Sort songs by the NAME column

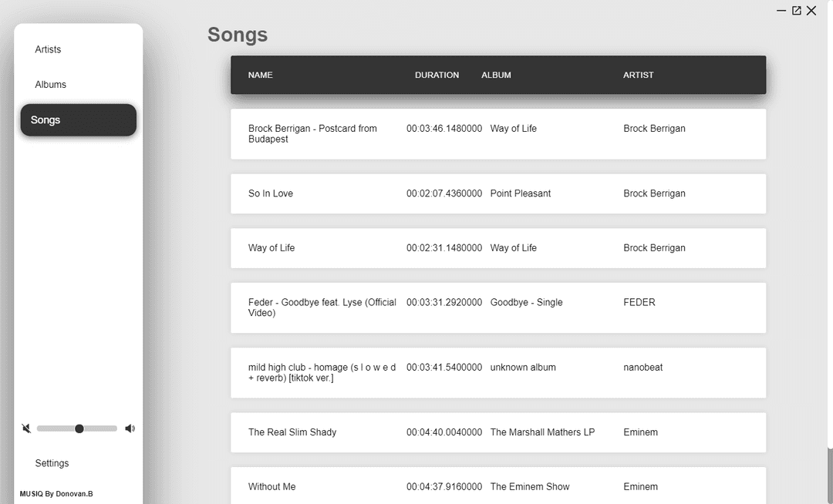pyautogui.click(x=260, y=75)
